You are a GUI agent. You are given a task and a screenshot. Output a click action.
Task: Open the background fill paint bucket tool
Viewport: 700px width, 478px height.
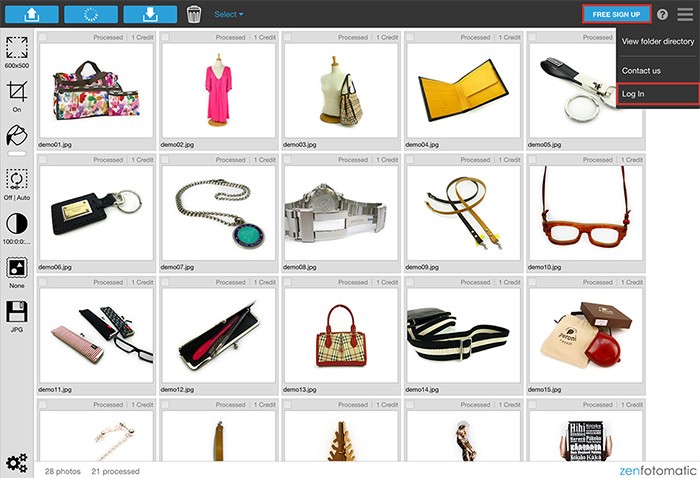tap(16, 138)
